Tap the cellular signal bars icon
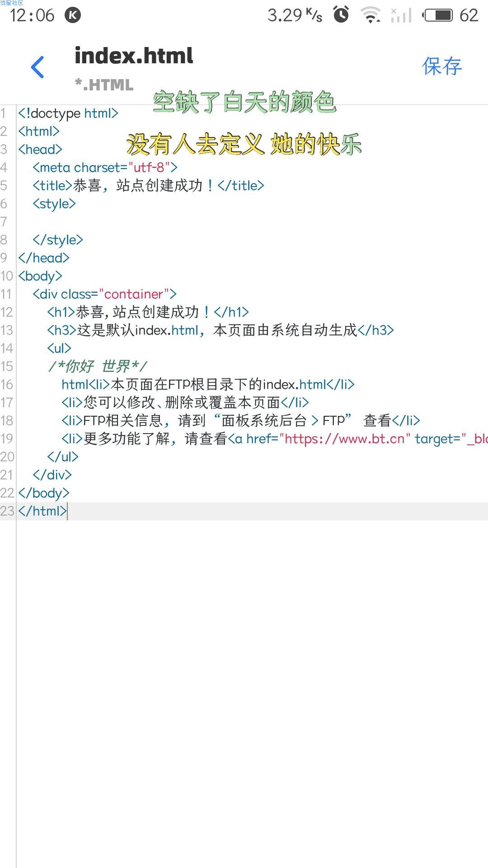Image resolution: width=488 pixels, height=868 pixels. click(401, 15)
